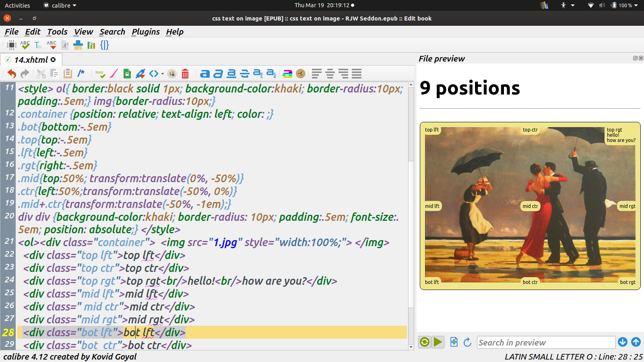Undo the last edit with red arrow
Screen dimensions: 644x362
12,74
